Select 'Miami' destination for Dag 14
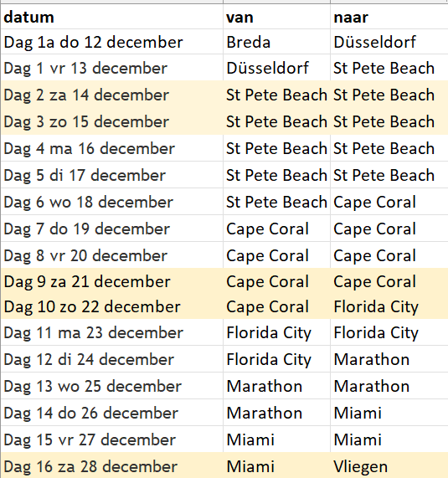This screenshot has width=448, height=478. click(389, 413)
